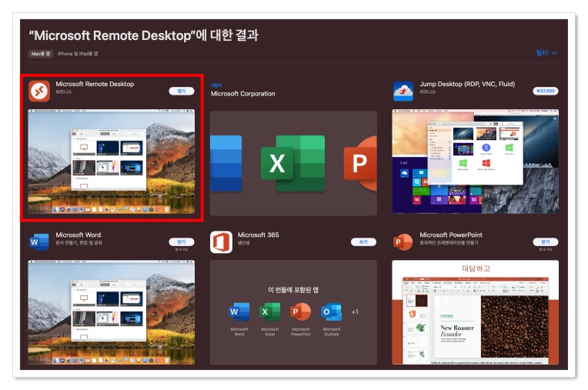Click the +1 more apps indicator in the bundle

[x=355, y=312]
